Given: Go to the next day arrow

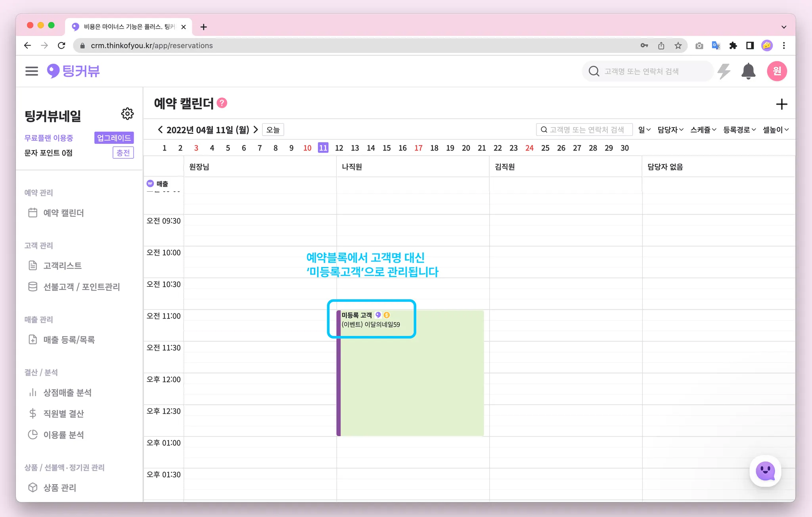Looking at the screenshot, I should (x=256, y=130).
